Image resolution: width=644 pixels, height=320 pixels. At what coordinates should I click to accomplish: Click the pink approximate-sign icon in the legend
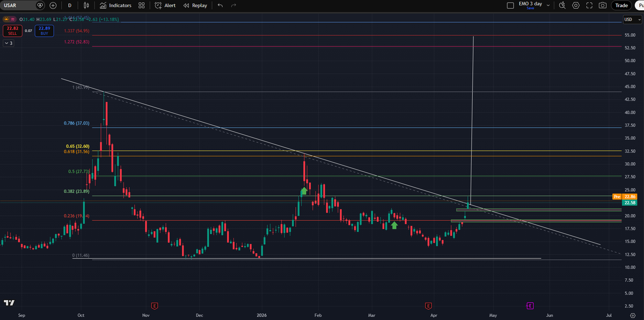(13, 19)
